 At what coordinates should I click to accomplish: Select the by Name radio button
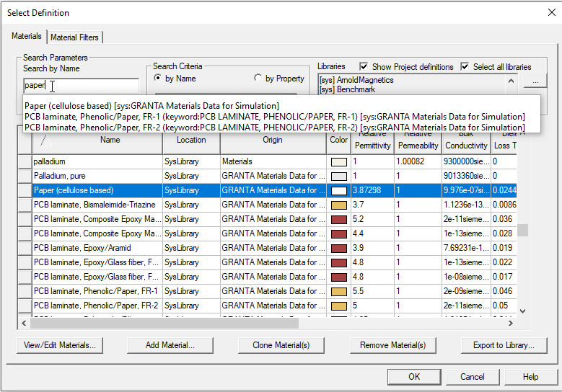coord(157,78)
